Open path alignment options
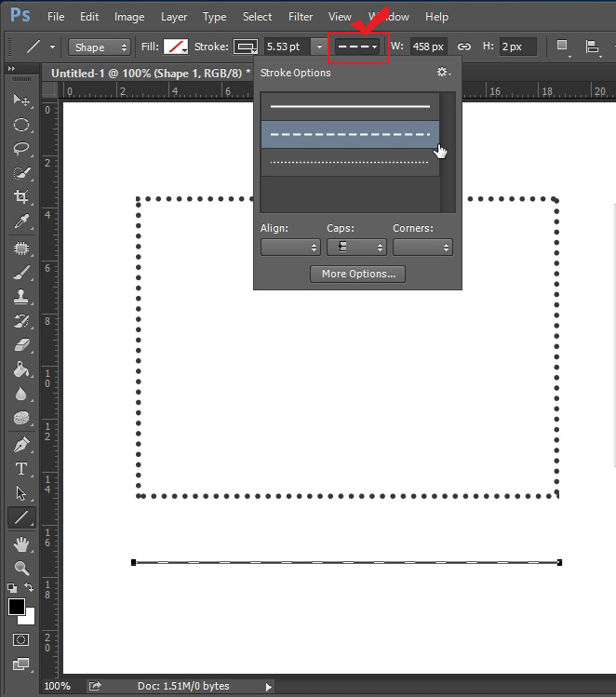 coord(593,47)
